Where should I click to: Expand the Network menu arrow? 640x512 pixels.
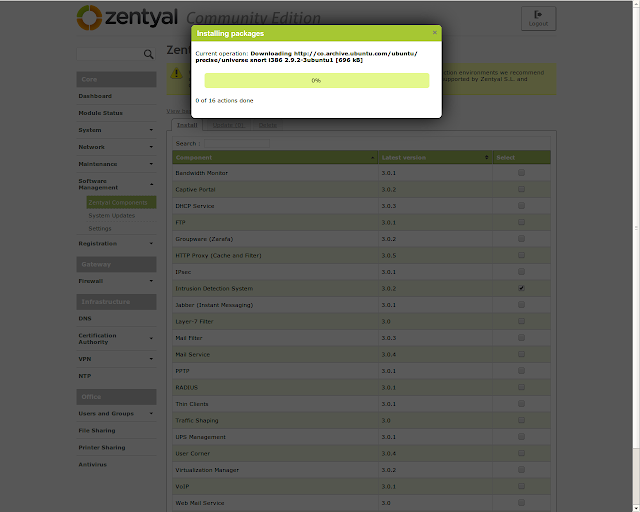tap(151, 147)
